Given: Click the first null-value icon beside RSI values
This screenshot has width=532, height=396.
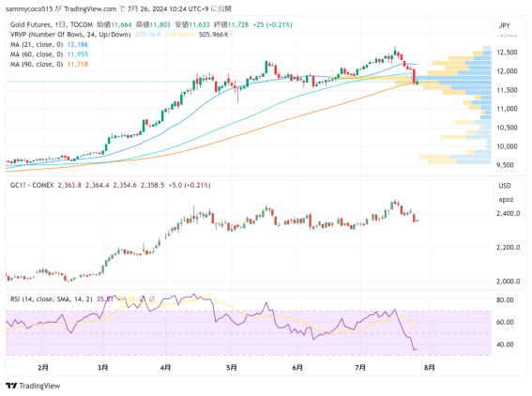Looking at the screenshot, I should coord(143,299).
